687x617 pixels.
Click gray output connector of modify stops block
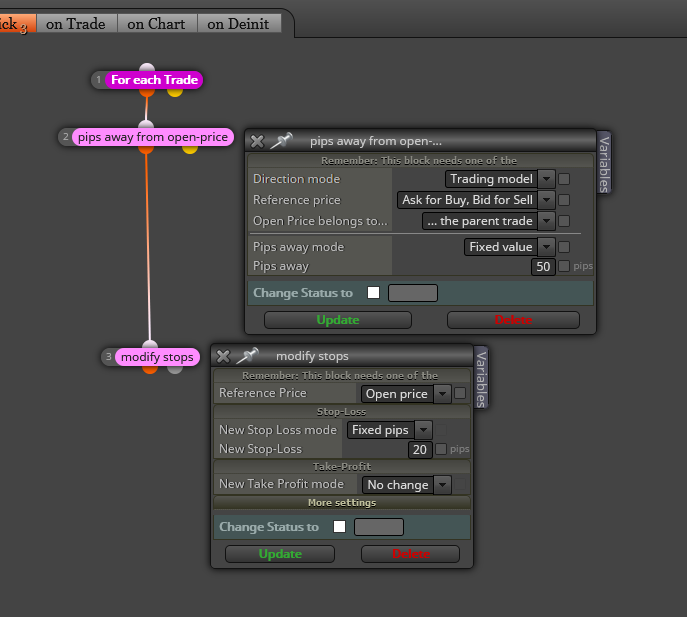[x=175, y=369]
